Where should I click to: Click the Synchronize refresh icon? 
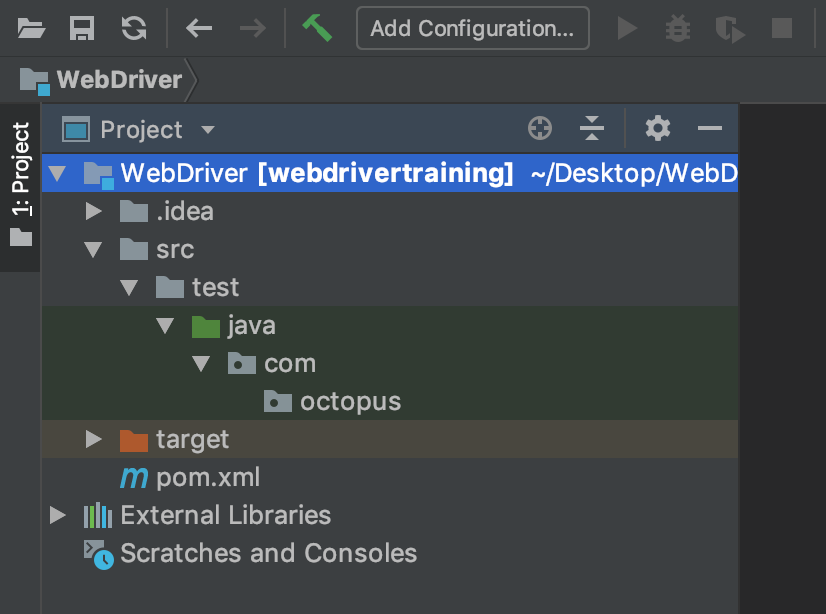[133, 28]
